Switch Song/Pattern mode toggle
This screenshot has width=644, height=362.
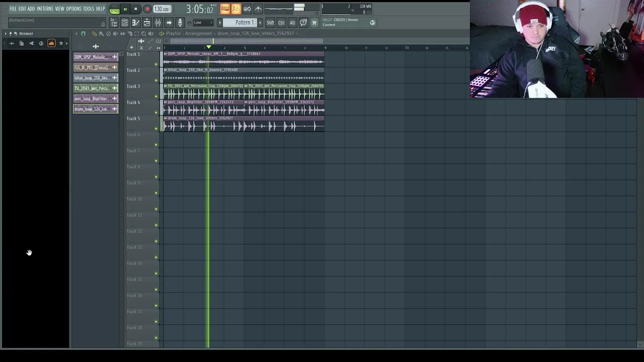pos(114,10)
